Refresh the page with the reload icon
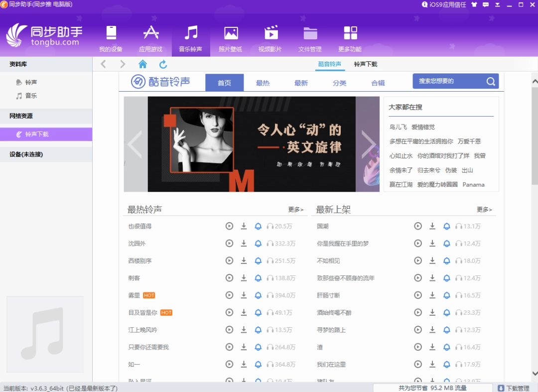This screenshot has width=538, height=392. click(x=163, y=64)
